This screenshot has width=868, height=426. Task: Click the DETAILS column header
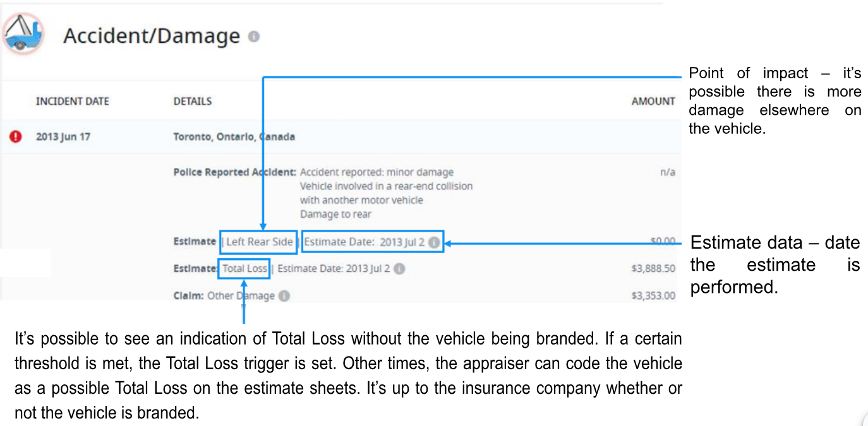tap(193, 101)
